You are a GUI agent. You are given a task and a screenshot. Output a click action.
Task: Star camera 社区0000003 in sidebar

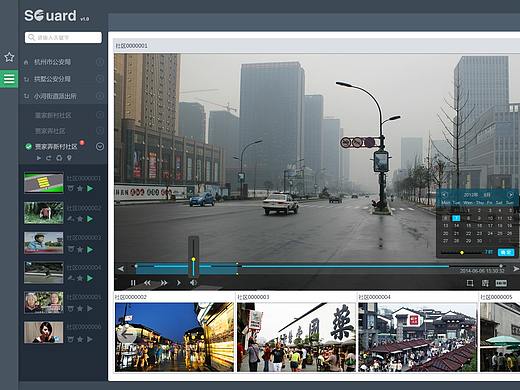[x=80, y=249]
